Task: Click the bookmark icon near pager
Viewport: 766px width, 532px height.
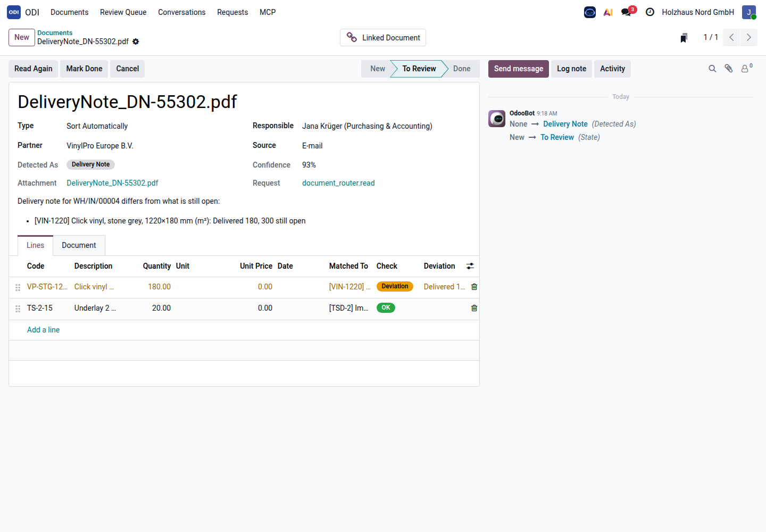Action: [x=684, y=37]
